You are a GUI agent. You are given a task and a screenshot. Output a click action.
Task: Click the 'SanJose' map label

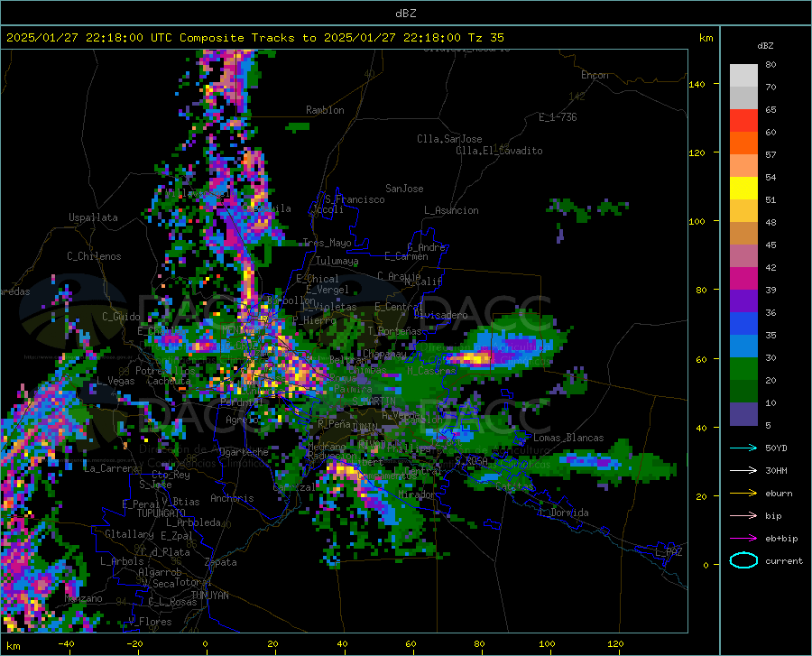pos(404,189)
